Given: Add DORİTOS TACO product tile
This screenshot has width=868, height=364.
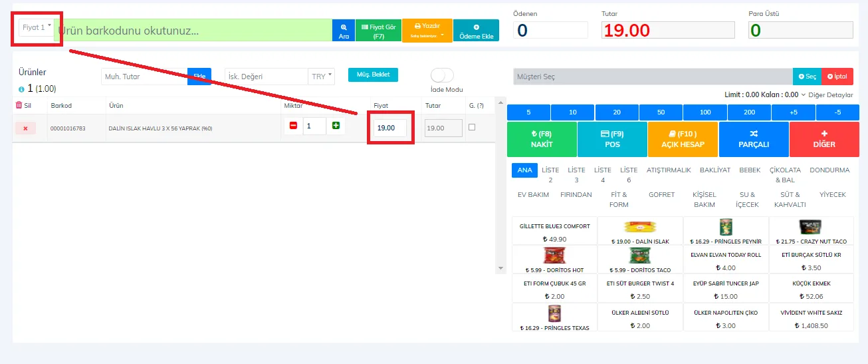Looking at the screenshot, I should [640, 260].
